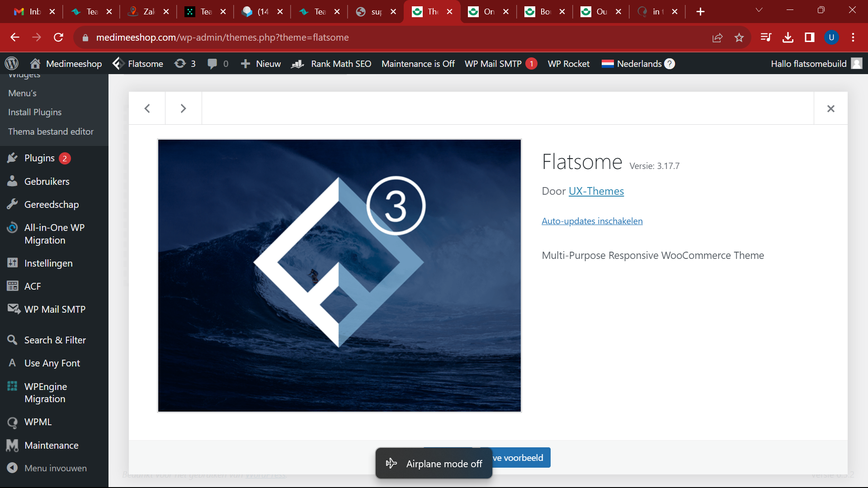Dismiss the Airplane mode off notification

434,464
